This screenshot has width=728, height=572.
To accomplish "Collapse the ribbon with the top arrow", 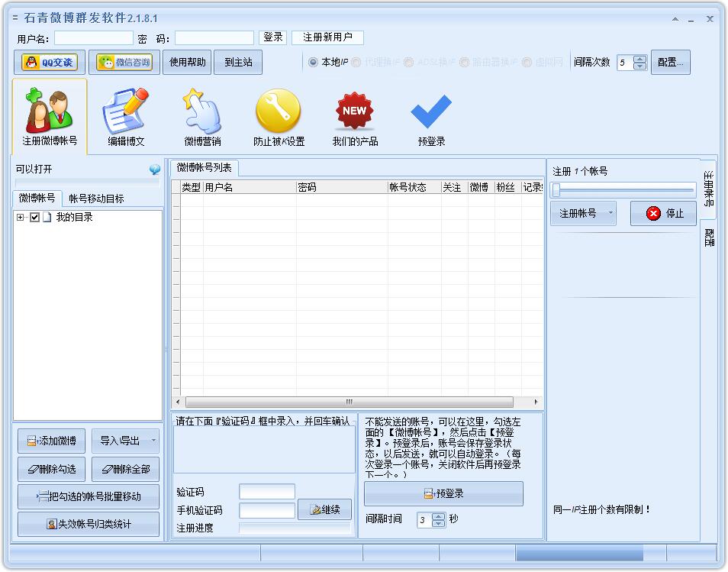I will click(675, 19).
